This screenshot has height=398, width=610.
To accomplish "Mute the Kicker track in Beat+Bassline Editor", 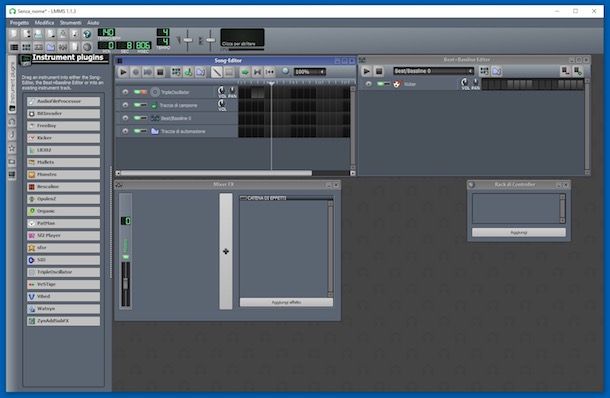I will tap(380, 84).
